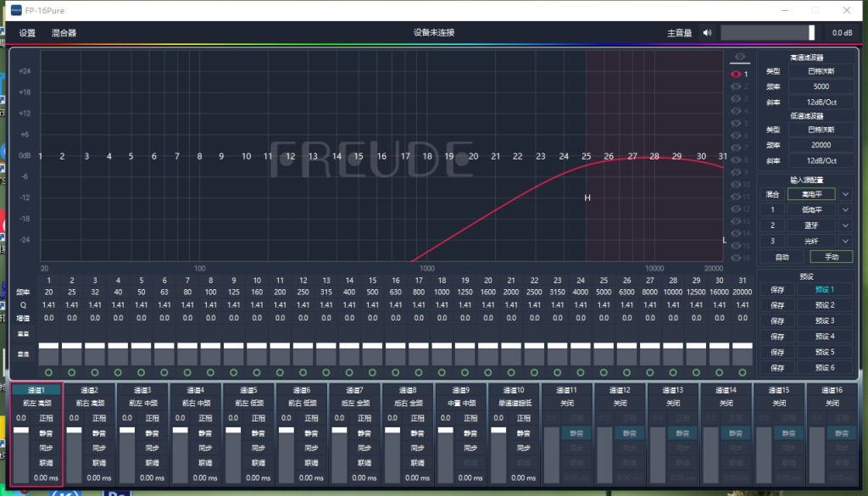Load the 预设 2 preset
The width and height of the screenshot is (868, 496).
[x=825, y=305]
